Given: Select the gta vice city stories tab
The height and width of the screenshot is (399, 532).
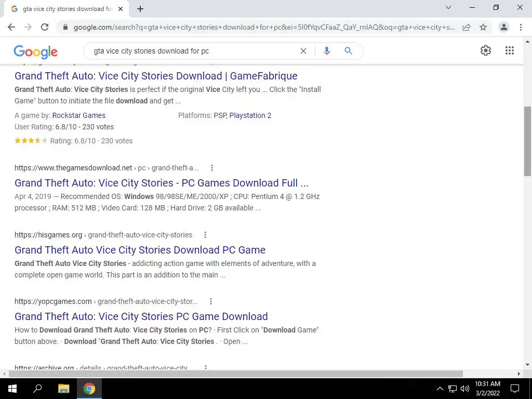Looking at the screenshot, I should [x=66, y=9].
